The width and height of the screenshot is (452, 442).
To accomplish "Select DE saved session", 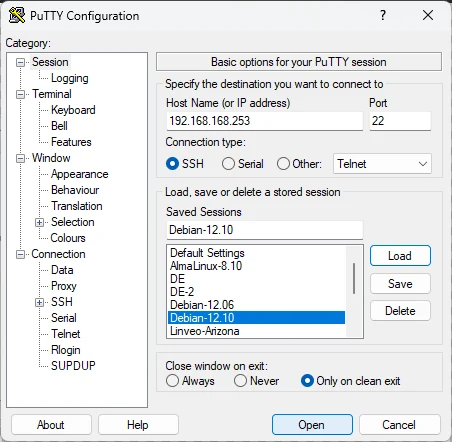I will [257, 279].
